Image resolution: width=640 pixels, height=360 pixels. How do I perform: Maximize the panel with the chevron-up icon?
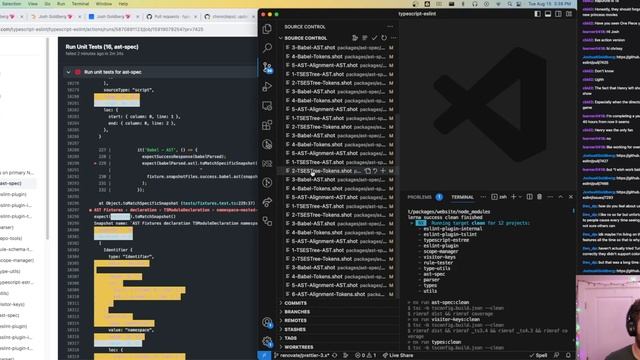[560, 197]
